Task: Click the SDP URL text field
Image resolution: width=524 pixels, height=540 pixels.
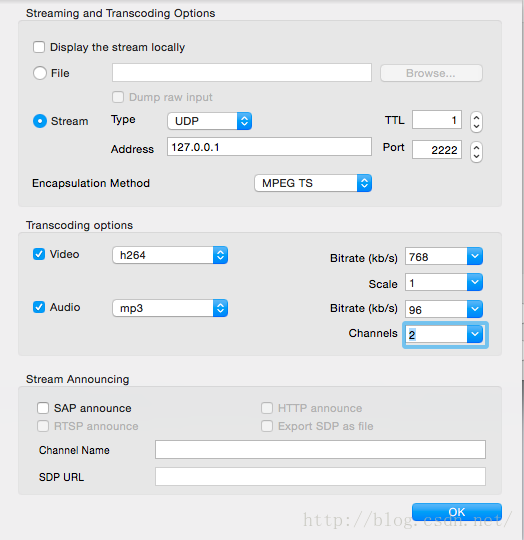Action: click(320, 477)
